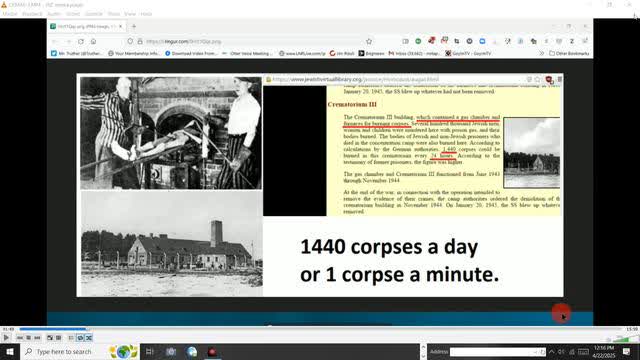
Task: Close the imgur browser tab
Action: click(121, 27)
